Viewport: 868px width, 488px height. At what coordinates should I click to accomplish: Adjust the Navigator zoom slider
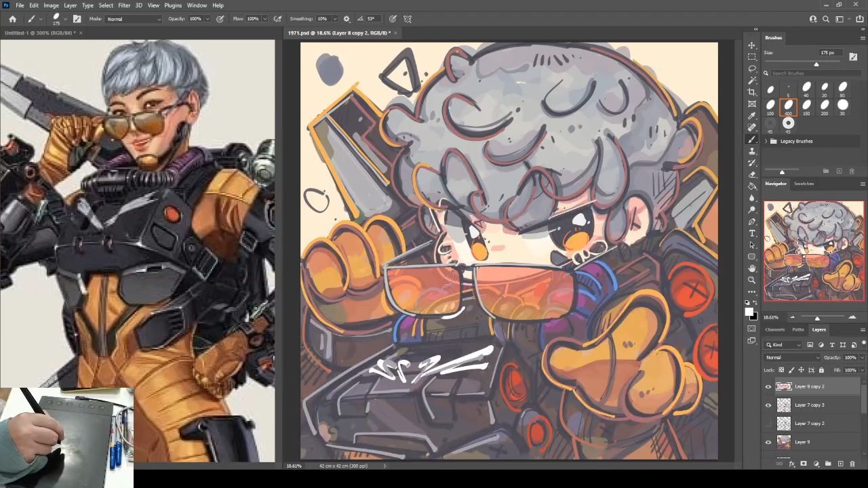[x=817, y=318]
